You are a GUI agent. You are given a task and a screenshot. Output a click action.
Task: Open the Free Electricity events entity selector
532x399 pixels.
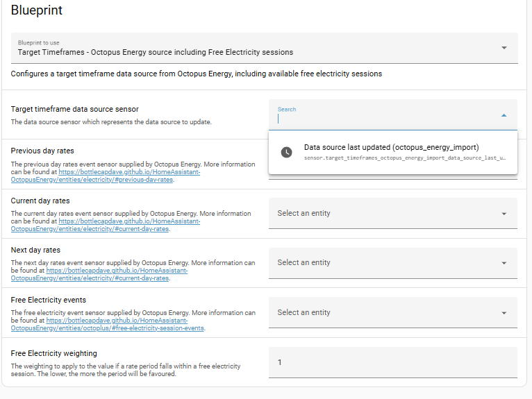[385, 313]
